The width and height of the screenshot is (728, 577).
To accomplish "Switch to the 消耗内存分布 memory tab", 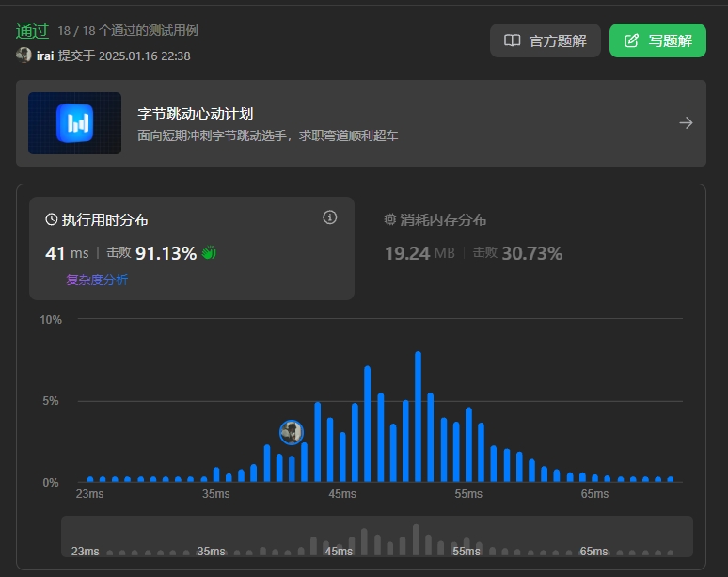I will coord(435,219).
